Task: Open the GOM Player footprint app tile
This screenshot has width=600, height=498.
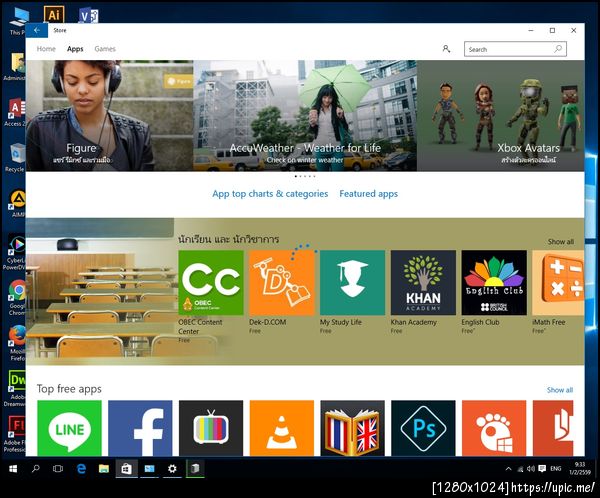Action: (494, 428)
